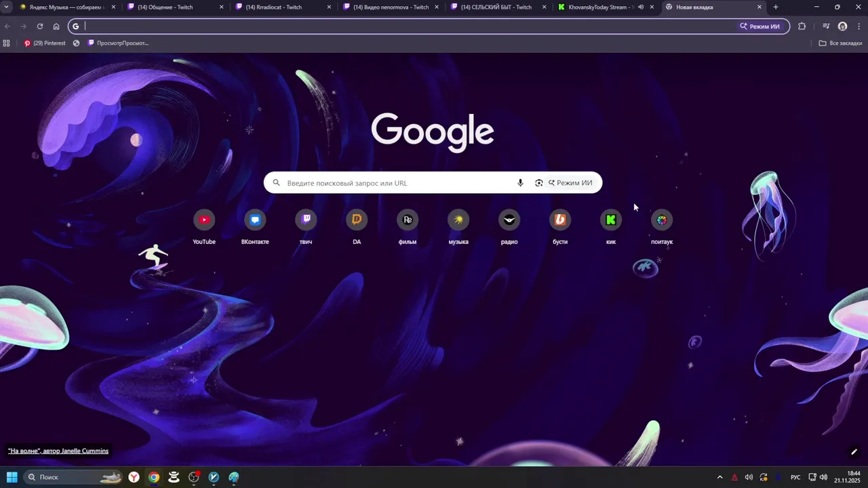Open the red triangle tray icon
The height and width of the screenshot is (488, 868).
[734, 477]
